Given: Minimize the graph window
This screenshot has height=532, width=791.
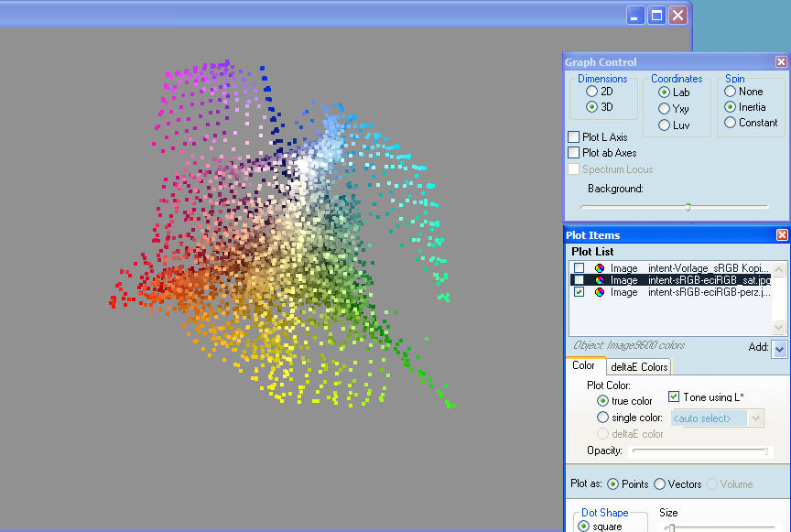Looking at the screenshot, I should (636, 15).
